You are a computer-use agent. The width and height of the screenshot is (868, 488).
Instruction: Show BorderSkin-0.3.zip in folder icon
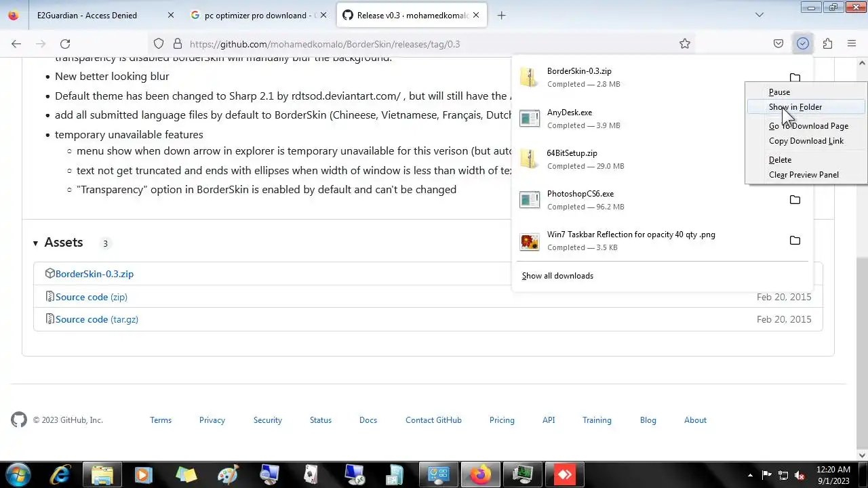[x=795, y=77]
